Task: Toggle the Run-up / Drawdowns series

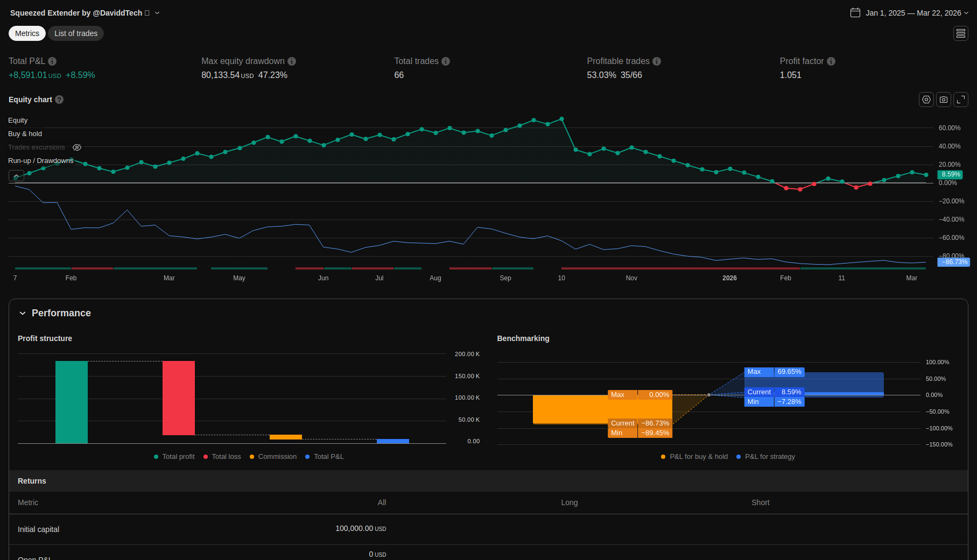Action: click(40, 161)
